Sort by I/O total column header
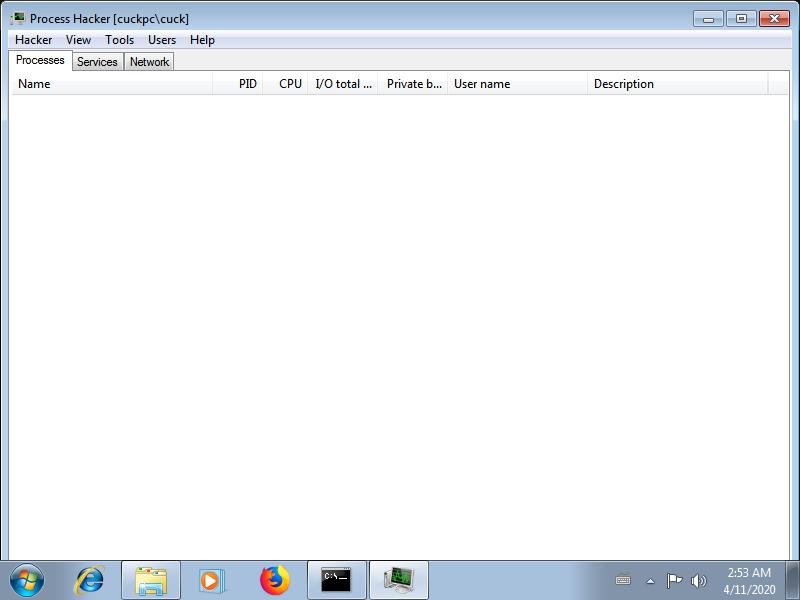The height and width of the screenshot is (600, 800). 343,84
